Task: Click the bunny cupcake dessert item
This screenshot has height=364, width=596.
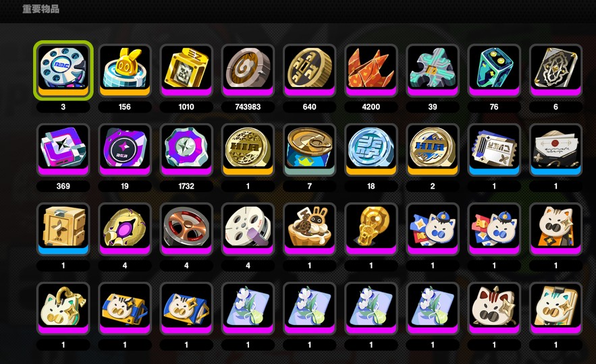Action: pos(309,229)
